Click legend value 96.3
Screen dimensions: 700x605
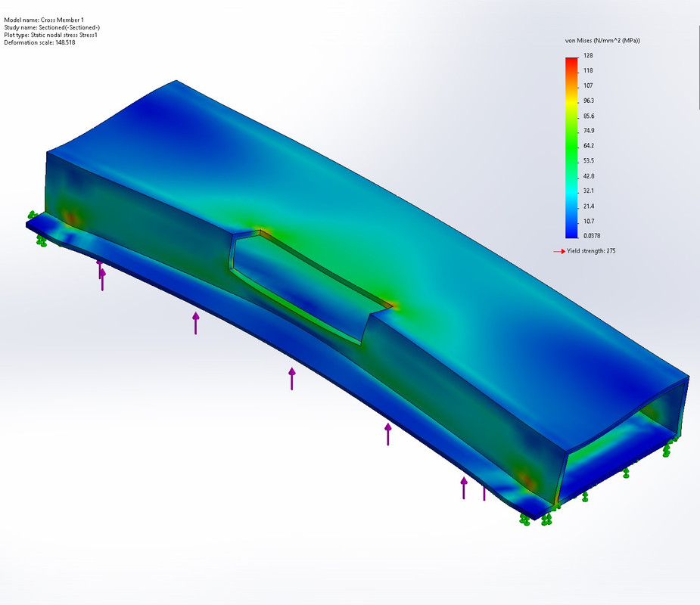click(589, 101)
